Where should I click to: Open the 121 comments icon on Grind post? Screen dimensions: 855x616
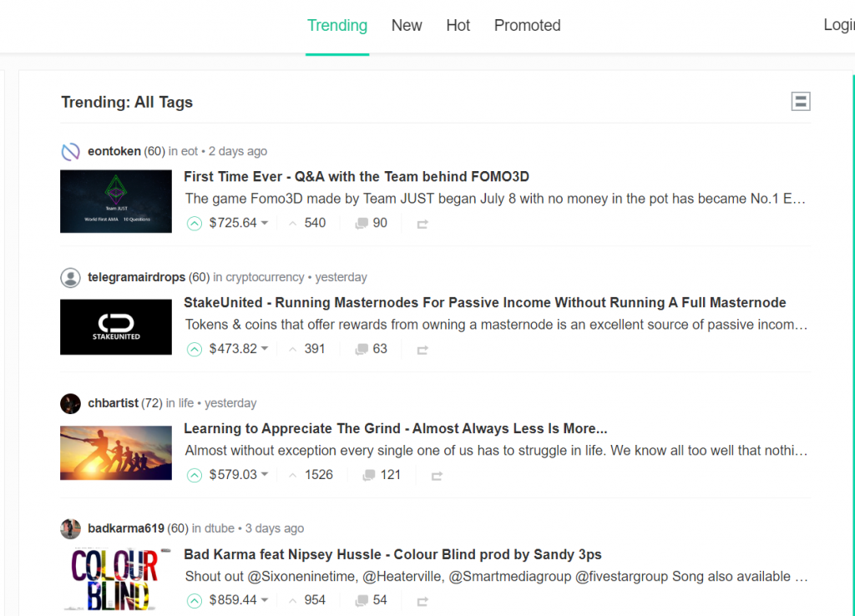[x=369, y=476]
